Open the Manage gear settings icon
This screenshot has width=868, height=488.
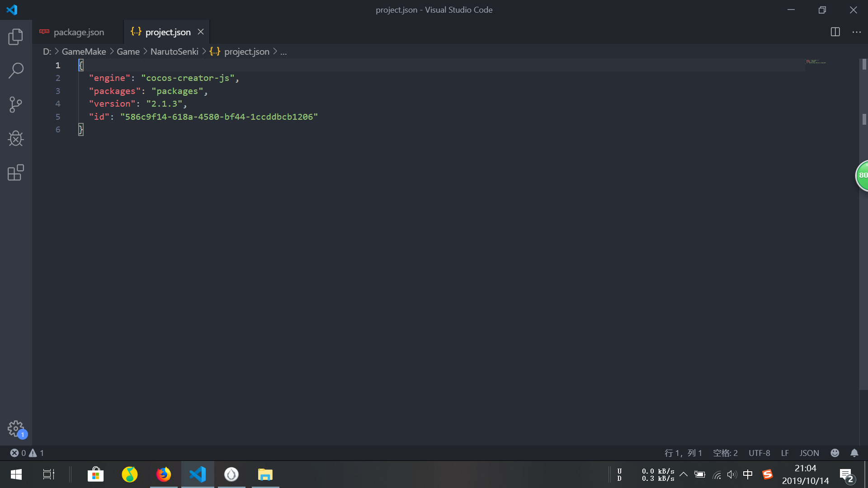(x=16, y=428)
